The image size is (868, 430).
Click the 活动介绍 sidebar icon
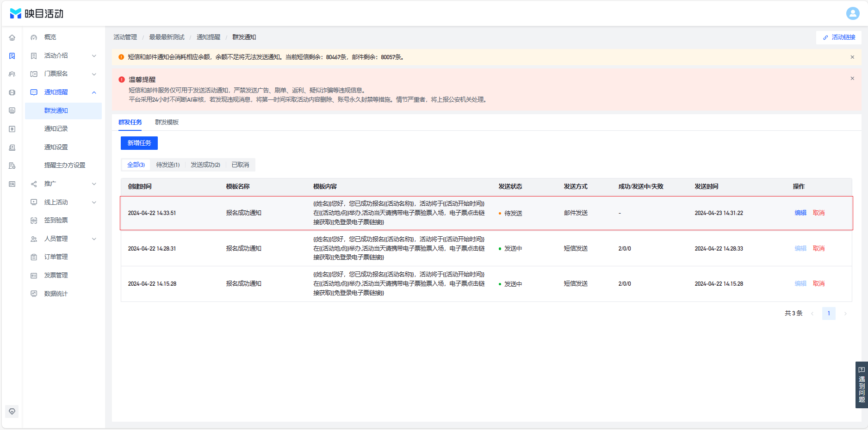(34, 56)
